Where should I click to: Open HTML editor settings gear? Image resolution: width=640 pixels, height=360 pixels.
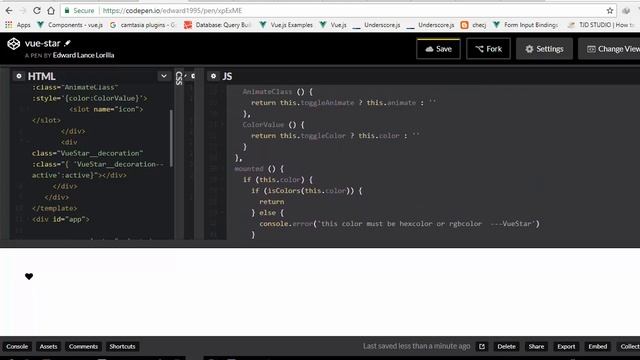19,76
